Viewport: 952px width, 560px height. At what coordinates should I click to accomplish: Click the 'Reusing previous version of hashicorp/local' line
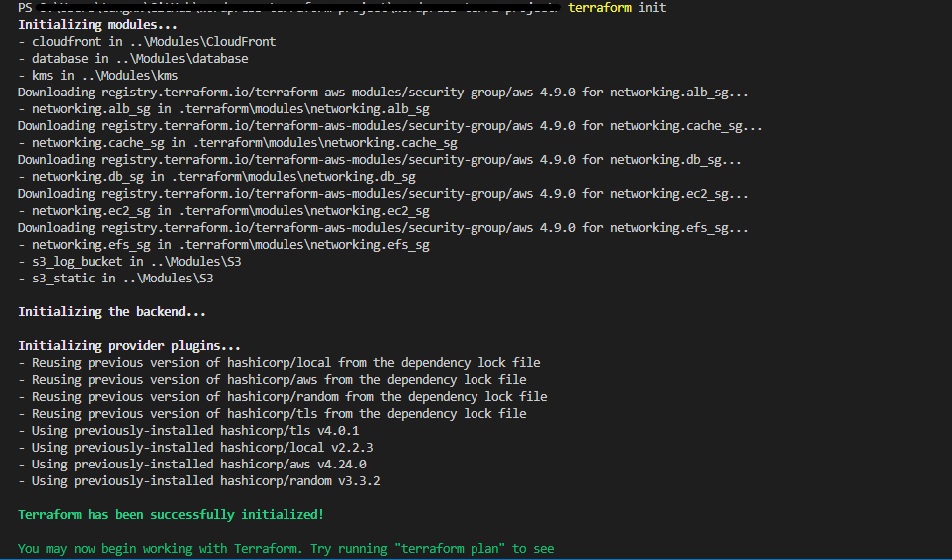[280, 363]
